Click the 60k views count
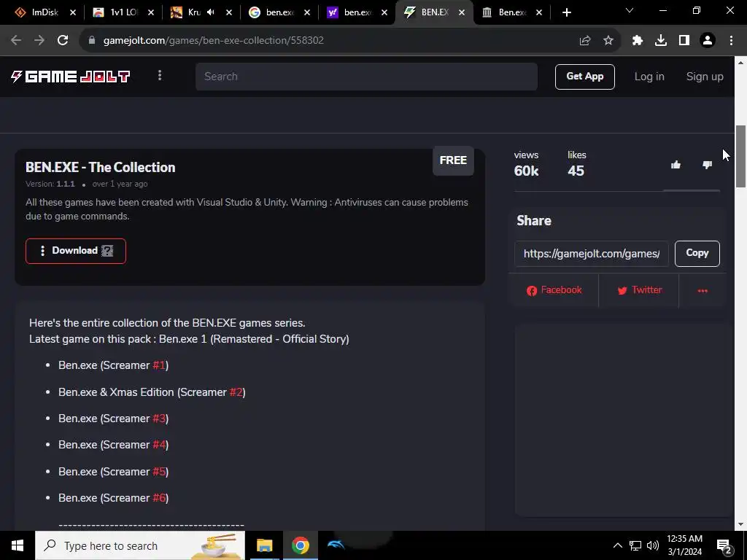Screen dimensions: 747x560 527,171
